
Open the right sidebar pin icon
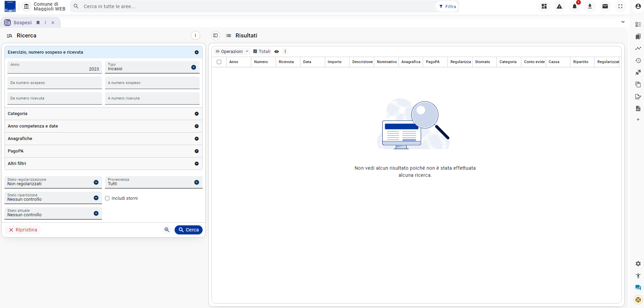(638, 73)
